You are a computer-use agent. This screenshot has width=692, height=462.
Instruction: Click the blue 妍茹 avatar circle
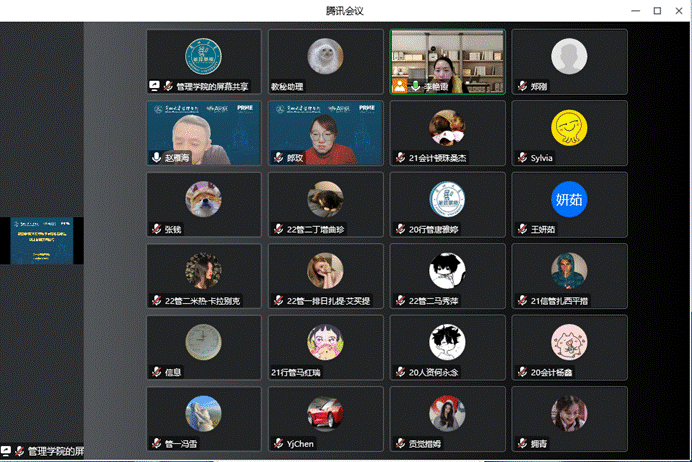569,199
